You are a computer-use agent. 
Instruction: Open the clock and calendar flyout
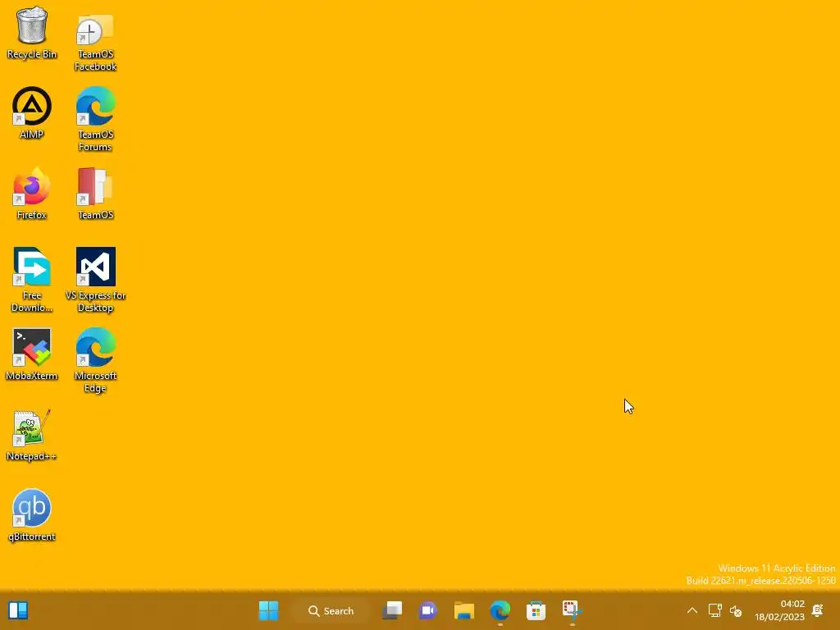(x=779, y=610)
